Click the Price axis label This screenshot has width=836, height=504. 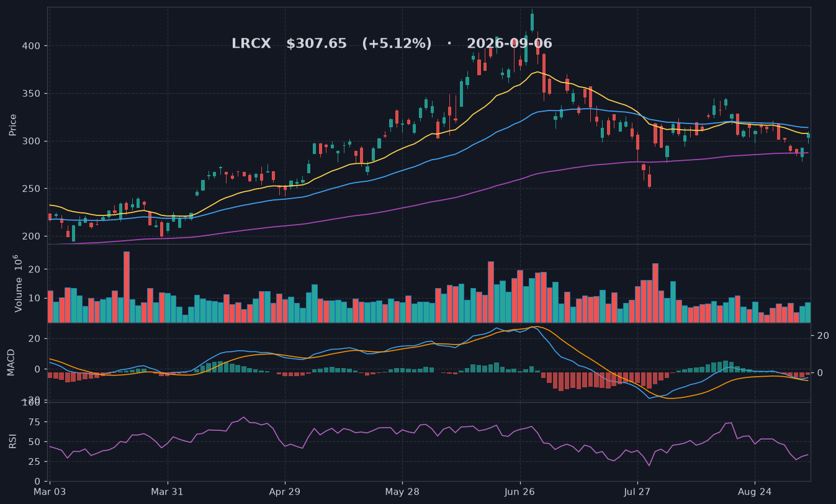[13, 125]
